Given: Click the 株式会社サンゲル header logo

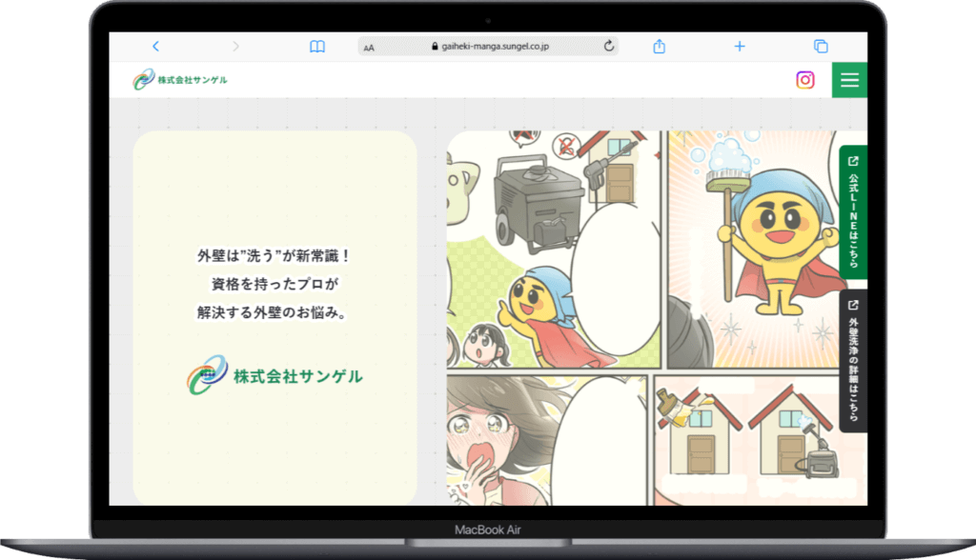Looking at the screenshot, I should click(x=180, y=80).
